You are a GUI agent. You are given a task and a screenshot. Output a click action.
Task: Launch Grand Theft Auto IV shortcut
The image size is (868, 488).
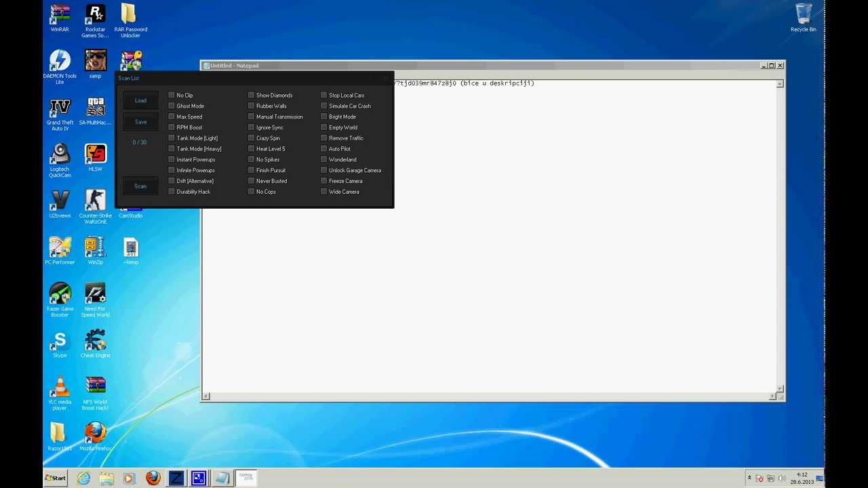[x=60, y=114]
